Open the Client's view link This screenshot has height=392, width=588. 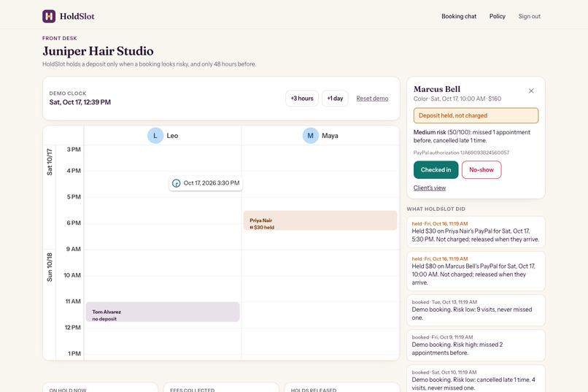pos(430,188)
